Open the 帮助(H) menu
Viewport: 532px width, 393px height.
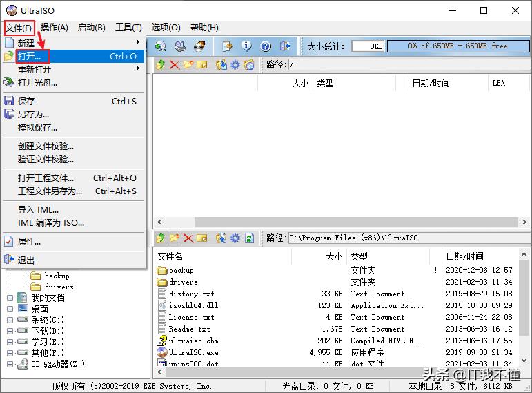[x=204, y=28]
